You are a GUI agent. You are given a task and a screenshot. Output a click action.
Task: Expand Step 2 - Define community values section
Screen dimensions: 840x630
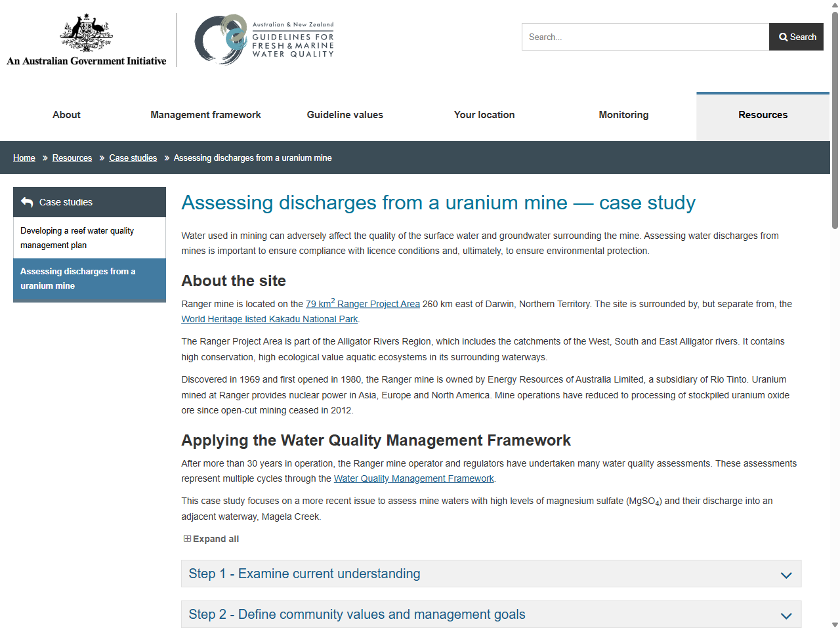click(x=491, y=614)
